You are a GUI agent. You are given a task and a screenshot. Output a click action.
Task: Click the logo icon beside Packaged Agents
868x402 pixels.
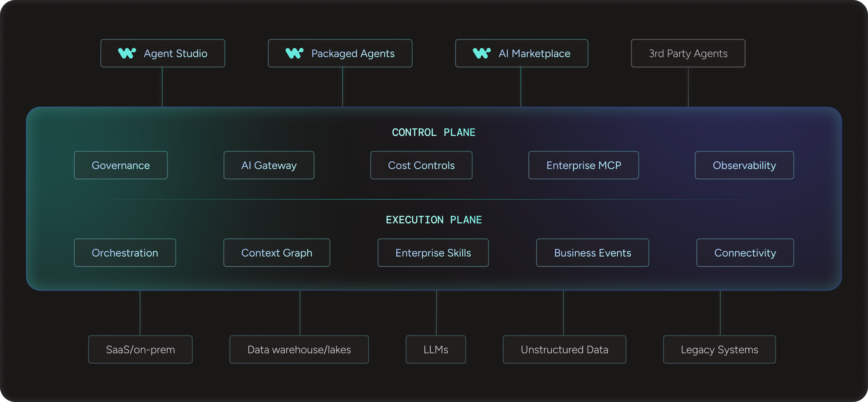coord(295,53)
